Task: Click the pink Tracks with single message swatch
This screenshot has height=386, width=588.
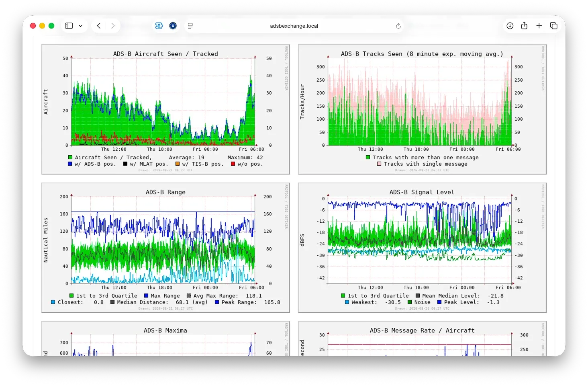Action: (x=379, y=164)
